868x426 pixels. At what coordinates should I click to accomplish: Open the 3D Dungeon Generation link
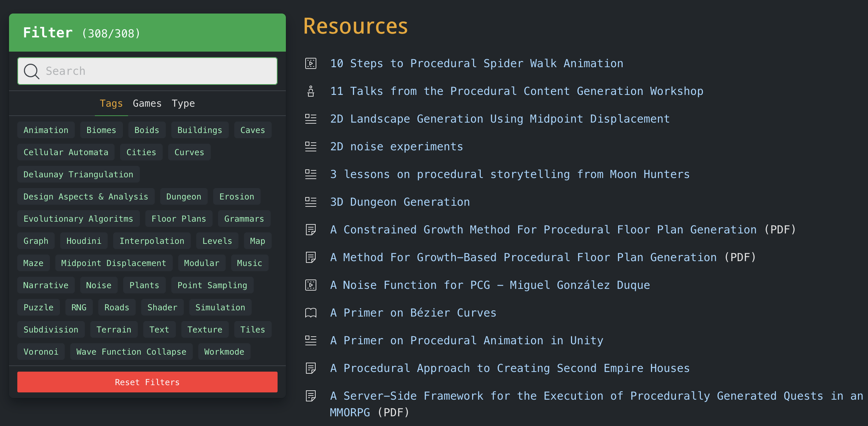click(x=400, y=202)
